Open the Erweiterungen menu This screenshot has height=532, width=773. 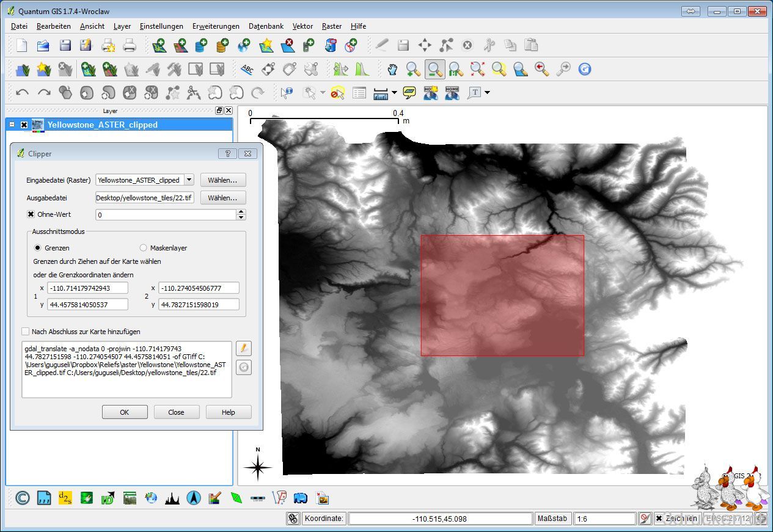[216, 26]
